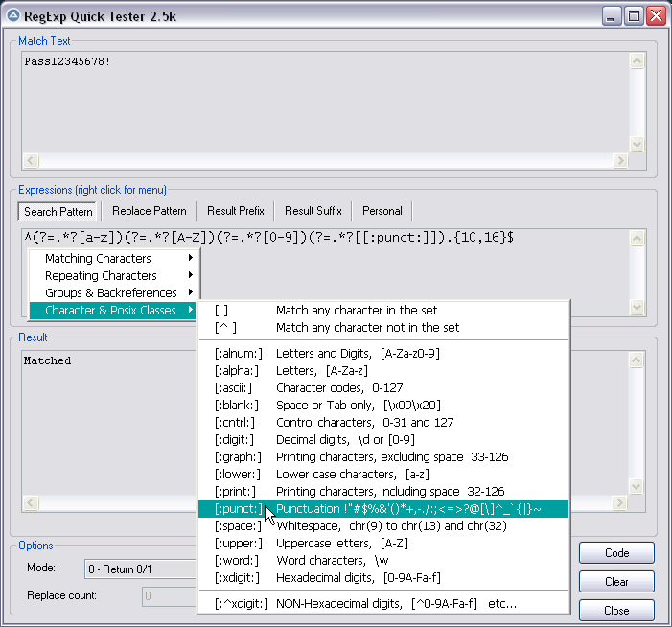
Task: Insert the [:word:] Word characters class
Action: click(x=383, y=561)
